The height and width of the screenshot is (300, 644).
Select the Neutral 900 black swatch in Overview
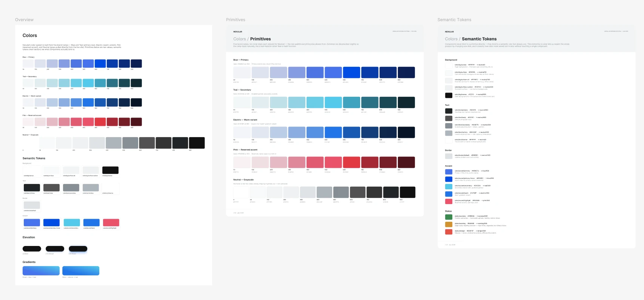[x=197, y=143]
